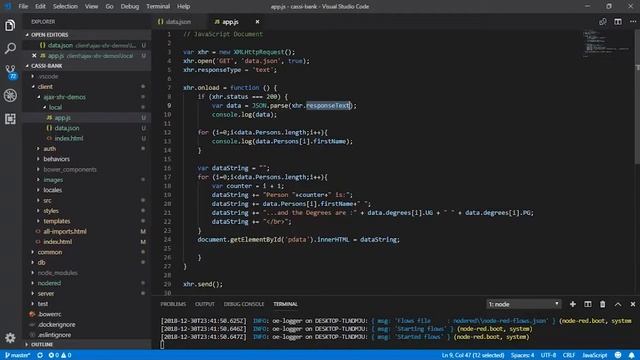Expand the images folder
The height and width of the screenshot is (360, 640).
pos(53,180)
